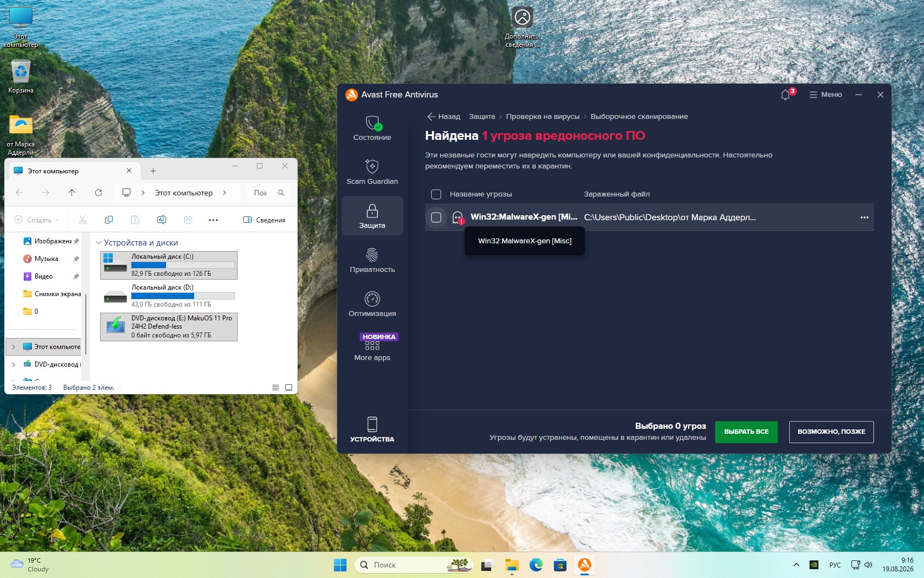Open the Avast Меню menu
924x578 pixels.
826,95
